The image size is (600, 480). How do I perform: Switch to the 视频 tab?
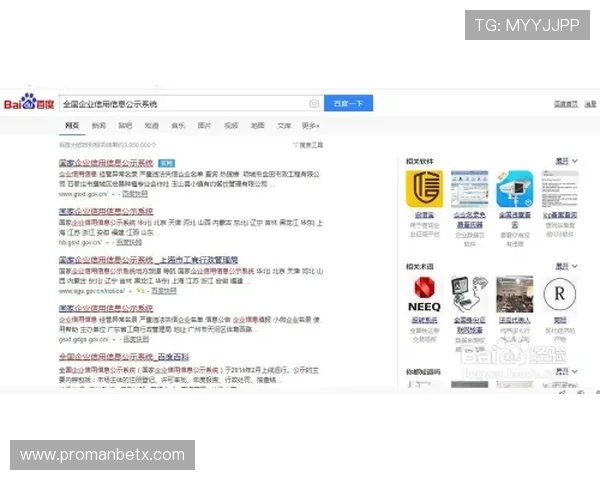(x=231, y=125)
